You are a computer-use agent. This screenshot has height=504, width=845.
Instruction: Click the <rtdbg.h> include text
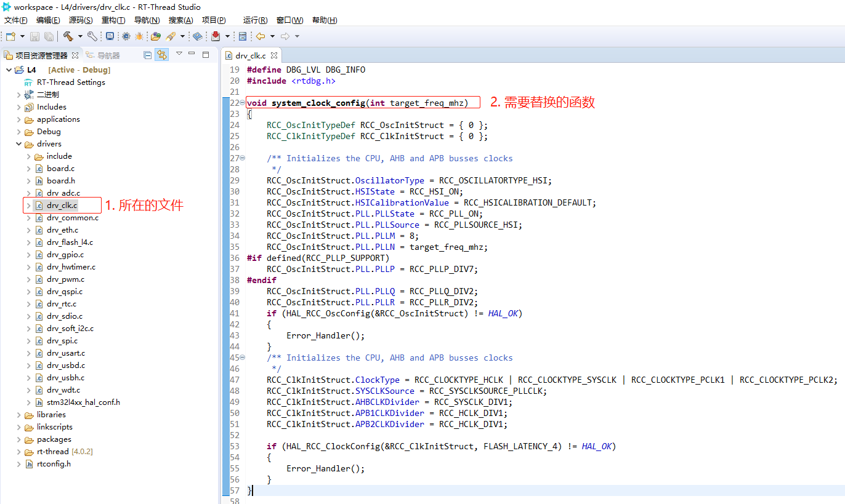313,81
